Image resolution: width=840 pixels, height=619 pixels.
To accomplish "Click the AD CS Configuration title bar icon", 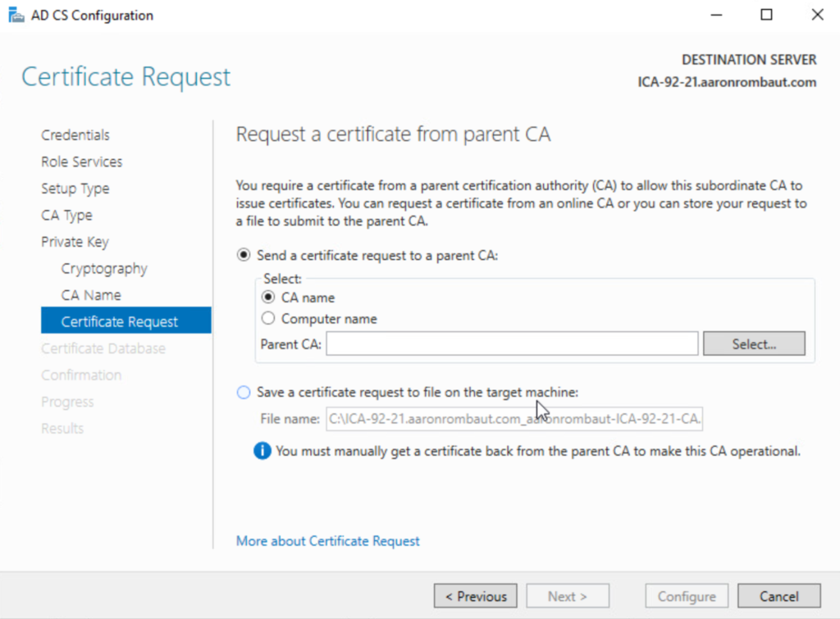I will [16, 15].
